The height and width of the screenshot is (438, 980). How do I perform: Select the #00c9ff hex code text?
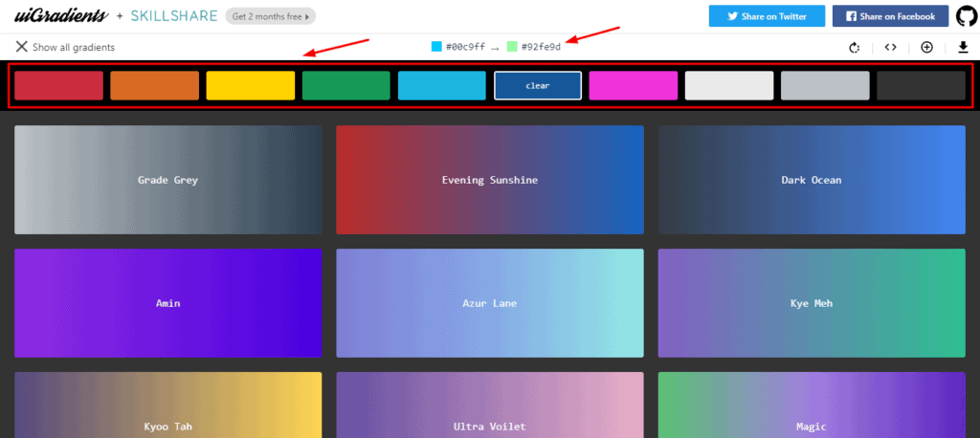pyautogui.click(x=465, y=47)
